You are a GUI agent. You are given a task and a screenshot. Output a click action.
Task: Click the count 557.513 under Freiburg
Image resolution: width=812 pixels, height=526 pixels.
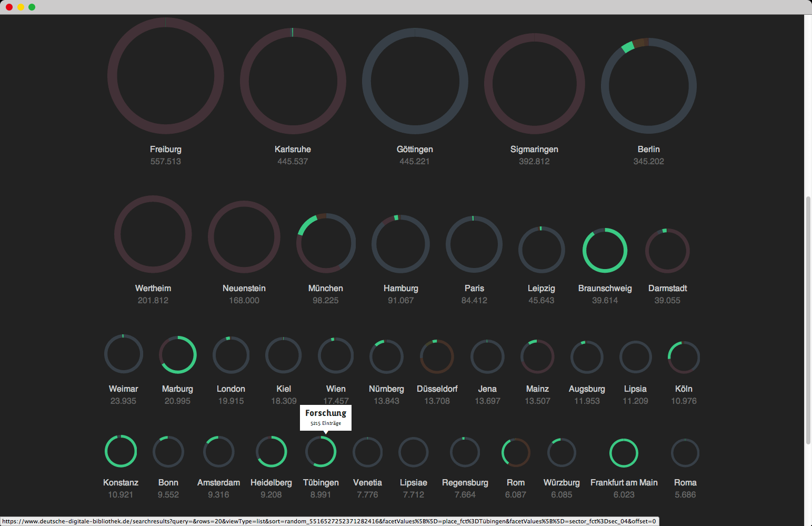(x=166, y=161)
